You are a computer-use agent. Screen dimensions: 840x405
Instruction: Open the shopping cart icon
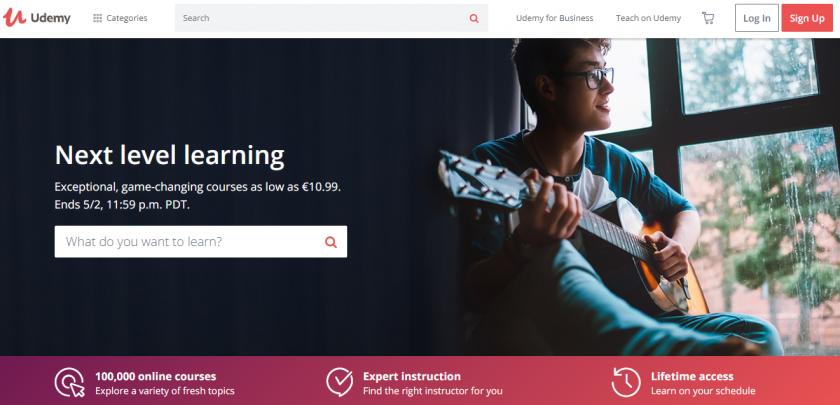click(708, 18)
